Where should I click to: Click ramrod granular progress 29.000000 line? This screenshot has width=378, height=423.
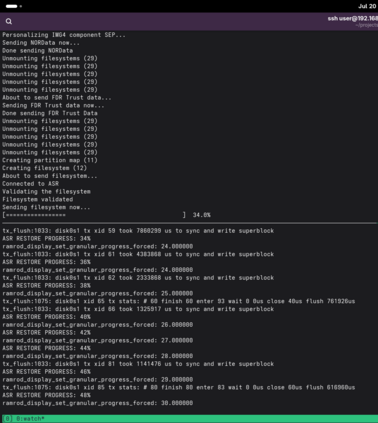point(98,380)
